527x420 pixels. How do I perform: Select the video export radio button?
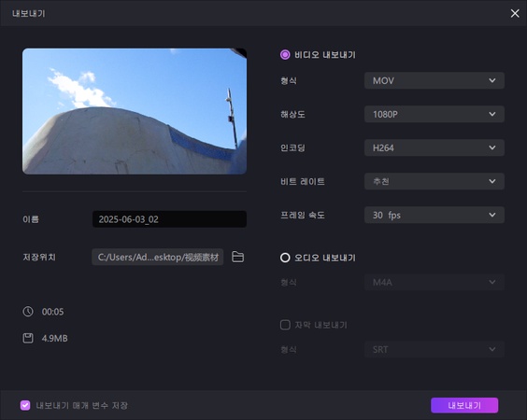[285, 55]
